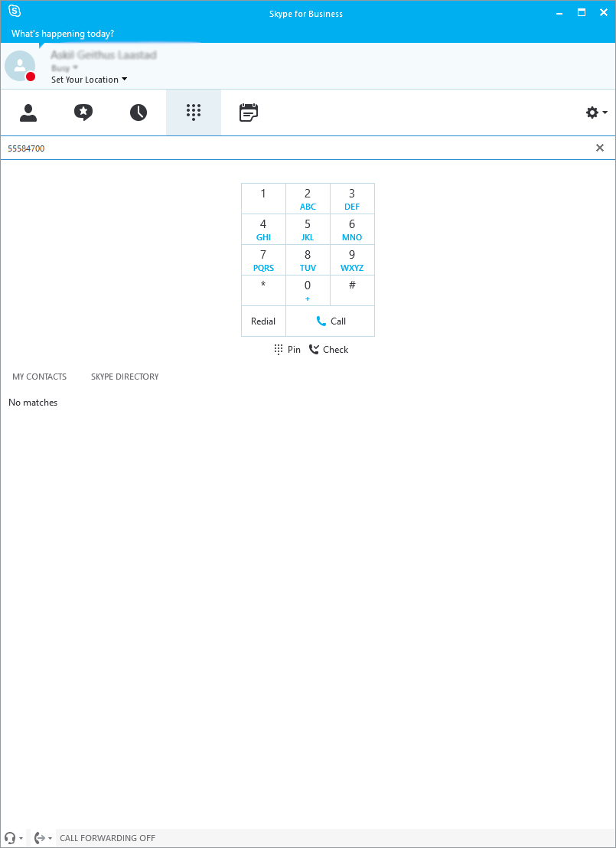The image size is (616, 848).
Task: Switch to the Skype Directory tab
Action: 125,377
